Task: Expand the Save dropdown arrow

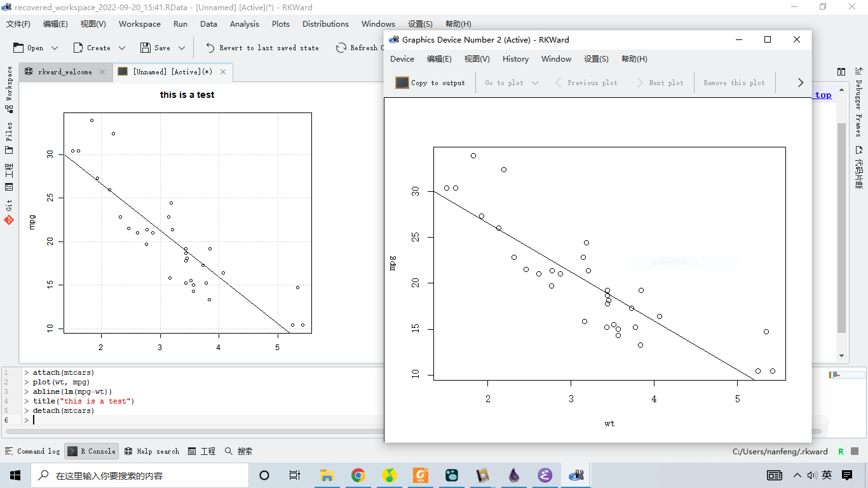Action: pyautogui.click(x=182, y=48)
